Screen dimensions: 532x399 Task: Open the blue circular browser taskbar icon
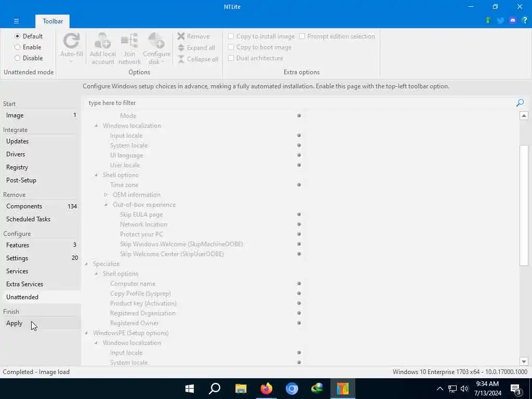coord(292,389)
